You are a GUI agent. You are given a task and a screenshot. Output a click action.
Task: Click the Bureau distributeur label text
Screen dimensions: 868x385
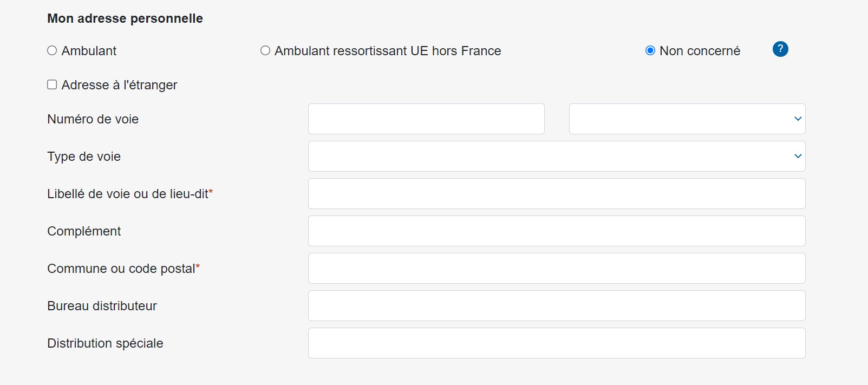click(102, 306)
